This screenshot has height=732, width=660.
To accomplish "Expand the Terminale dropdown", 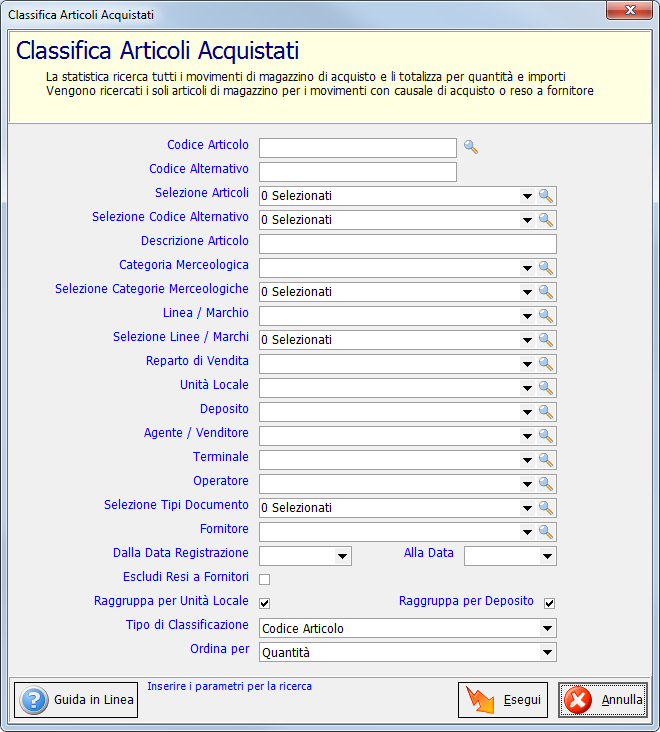I will (x=527, y=460).
